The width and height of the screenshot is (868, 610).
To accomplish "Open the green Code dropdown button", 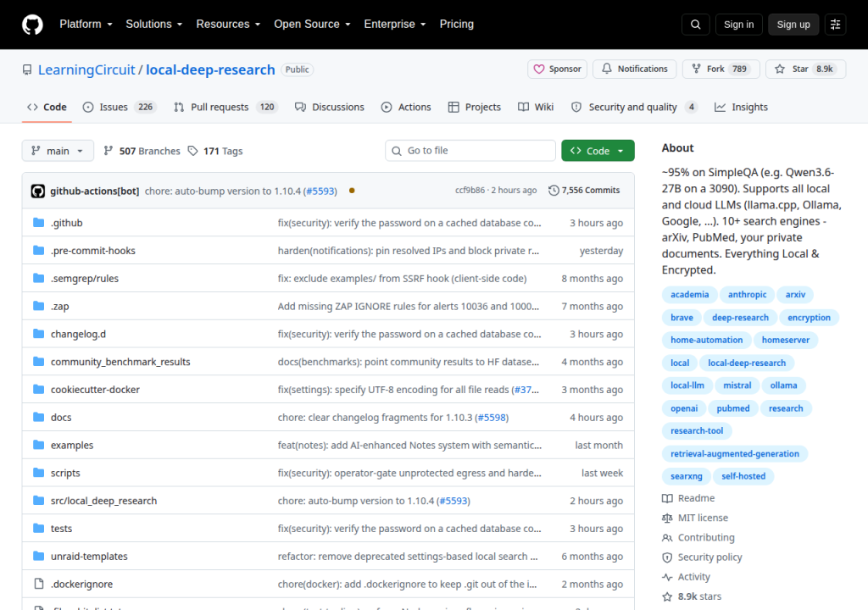I will click(598, 151).
